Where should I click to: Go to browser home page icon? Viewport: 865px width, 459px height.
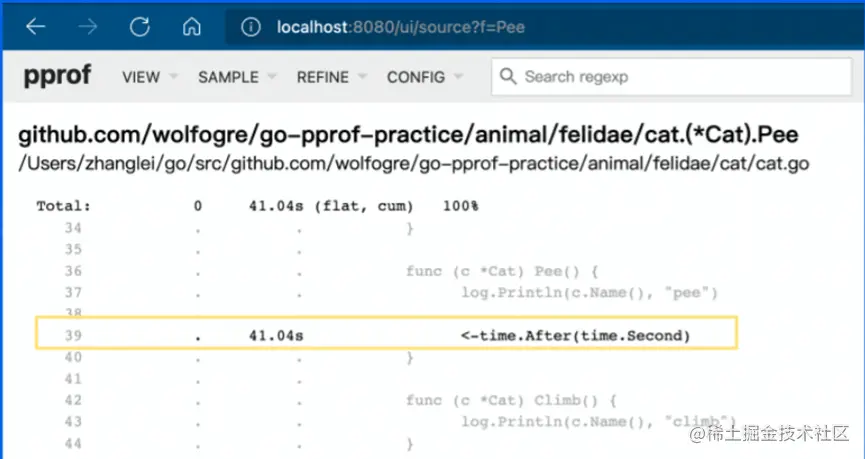pyautogui.click(x=191, y=26)
